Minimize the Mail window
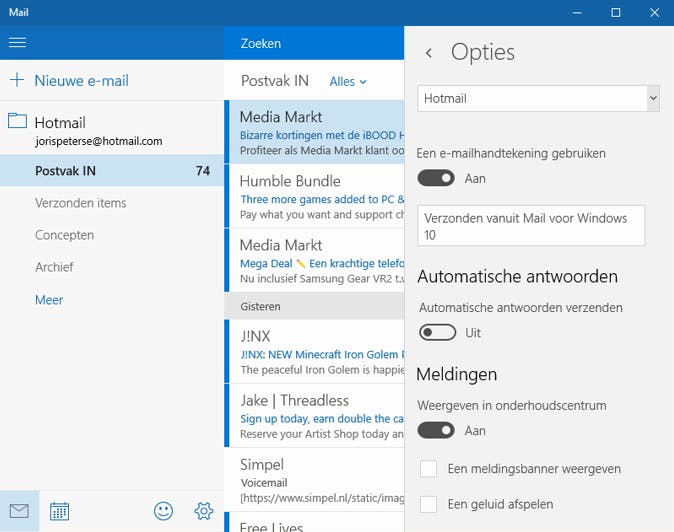 (x=577, y=12)
